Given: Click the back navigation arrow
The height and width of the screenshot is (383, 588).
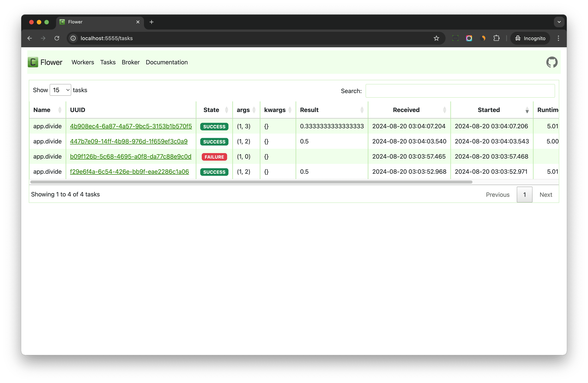Looking at the screenshot, I should [x=29, y=38].
